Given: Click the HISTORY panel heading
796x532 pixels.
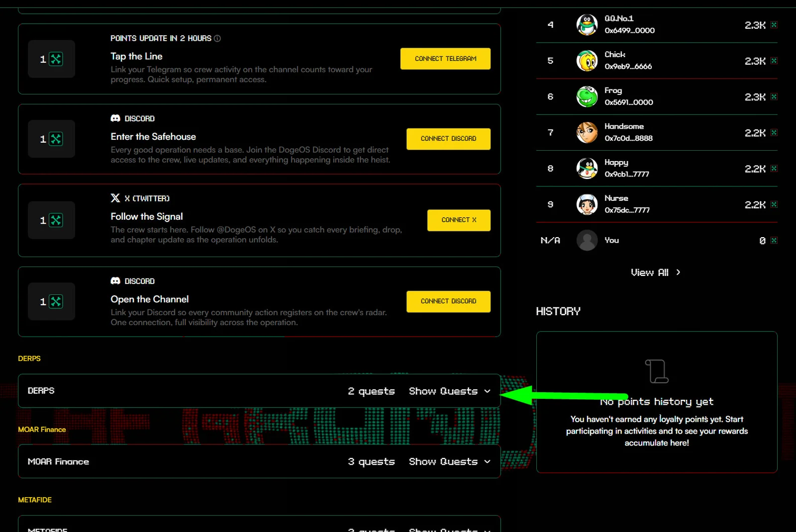Looking at the screenshot, I should point(558,311).
